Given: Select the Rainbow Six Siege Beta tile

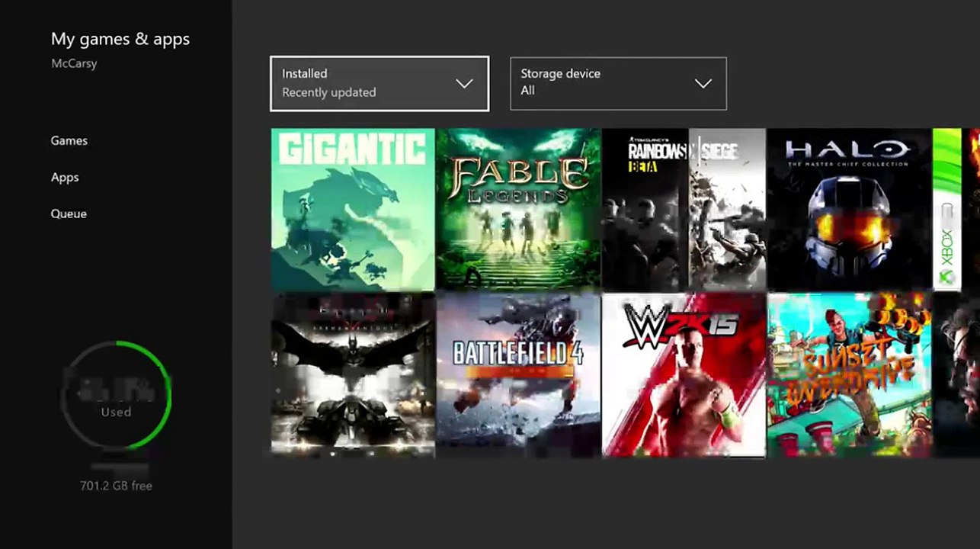Looking at the screenshot, I should 684,209.
